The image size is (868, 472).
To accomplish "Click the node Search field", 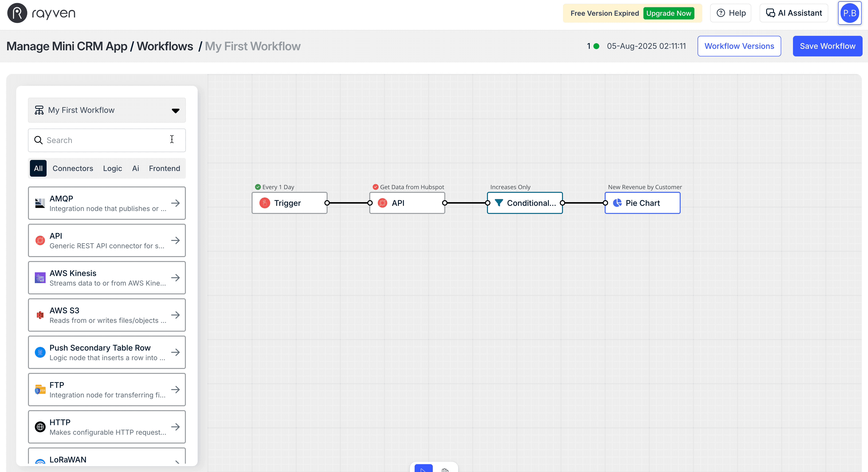I will tap(101, 140).
